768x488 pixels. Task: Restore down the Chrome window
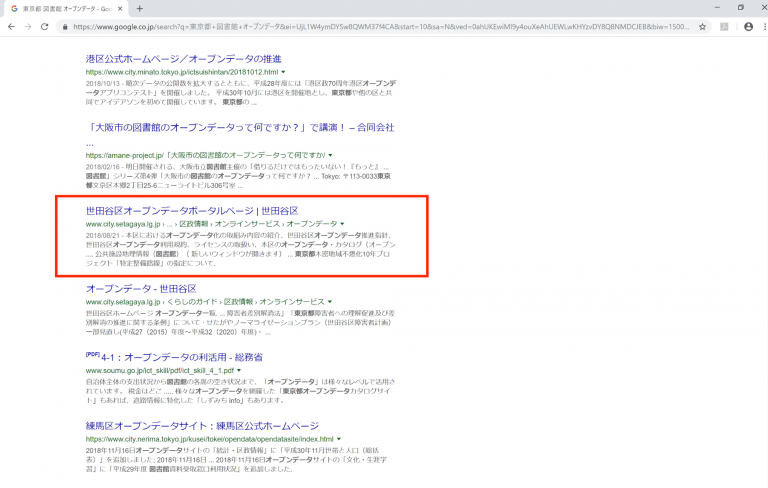pos(741,7)
